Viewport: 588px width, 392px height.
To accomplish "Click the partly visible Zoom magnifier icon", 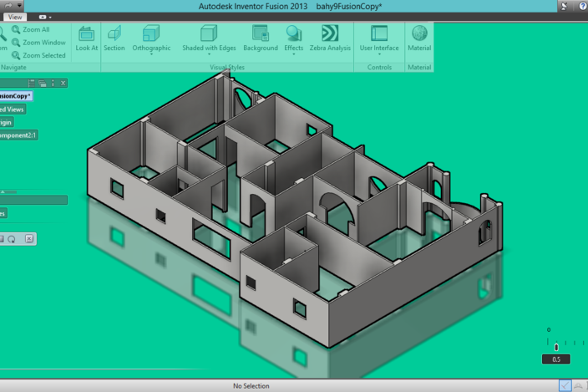I will tap(3, 35).
